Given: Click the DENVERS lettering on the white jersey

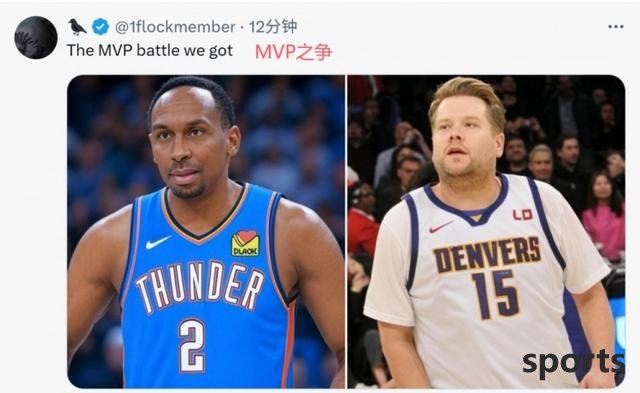Looking at the screenshot, I should 487,254.
